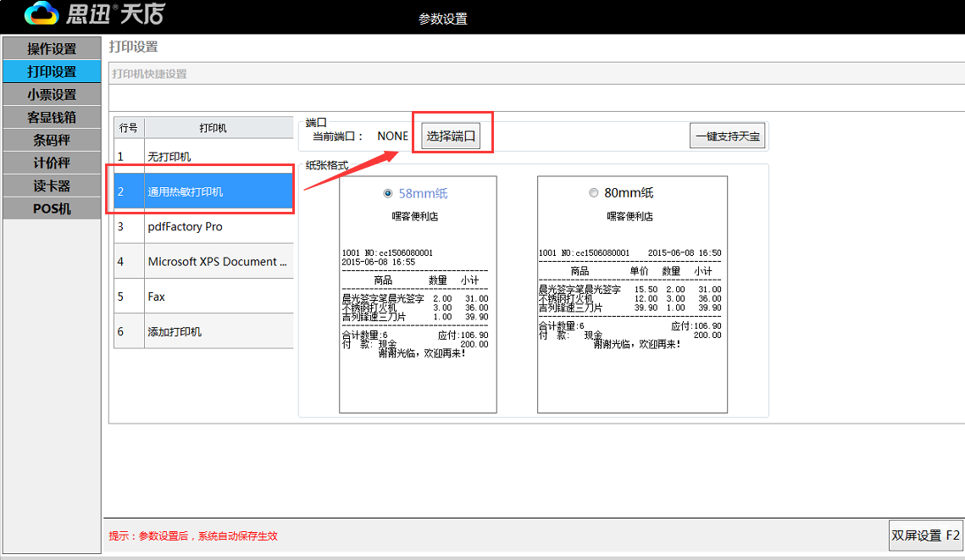Viewport: 965px width, 560px height.
Task: Select the 58mm纸 radio button
Action: tap(388, 193)
